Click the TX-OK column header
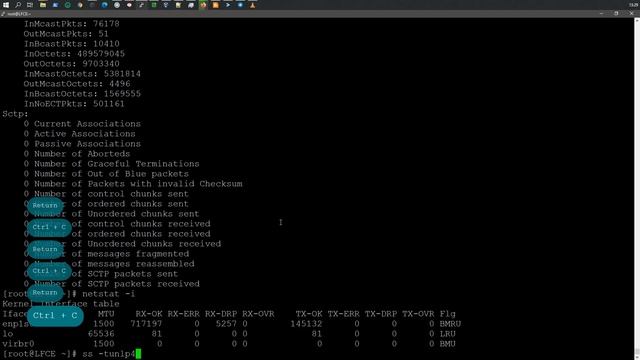 (309, 314)
